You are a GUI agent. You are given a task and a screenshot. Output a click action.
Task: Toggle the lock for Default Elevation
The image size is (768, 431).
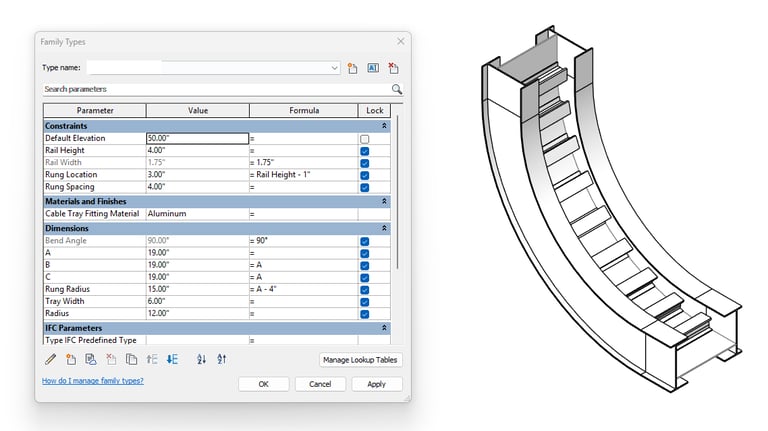click(x=365, y=139)
